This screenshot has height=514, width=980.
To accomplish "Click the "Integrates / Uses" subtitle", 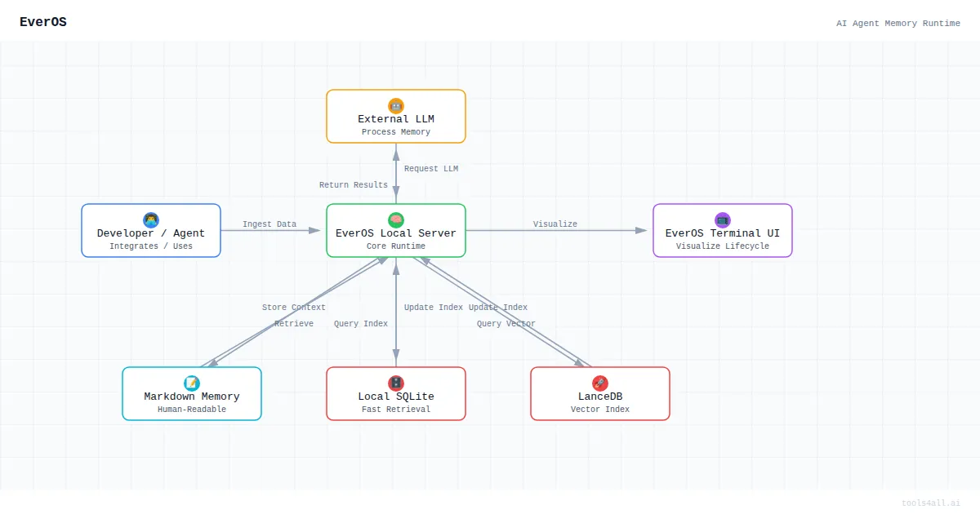I will 151,246.
